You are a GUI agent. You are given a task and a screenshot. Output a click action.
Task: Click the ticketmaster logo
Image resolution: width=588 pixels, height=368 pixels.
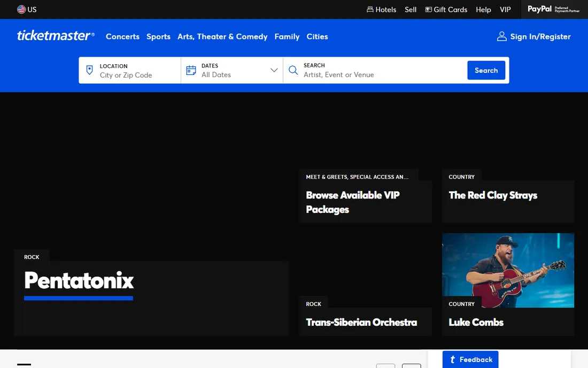(56, 36)
